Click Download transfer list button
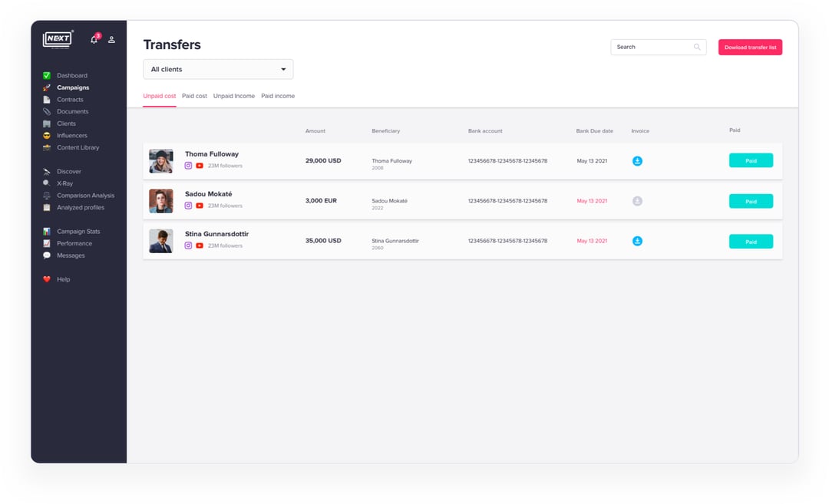 [x=750, y=48]
